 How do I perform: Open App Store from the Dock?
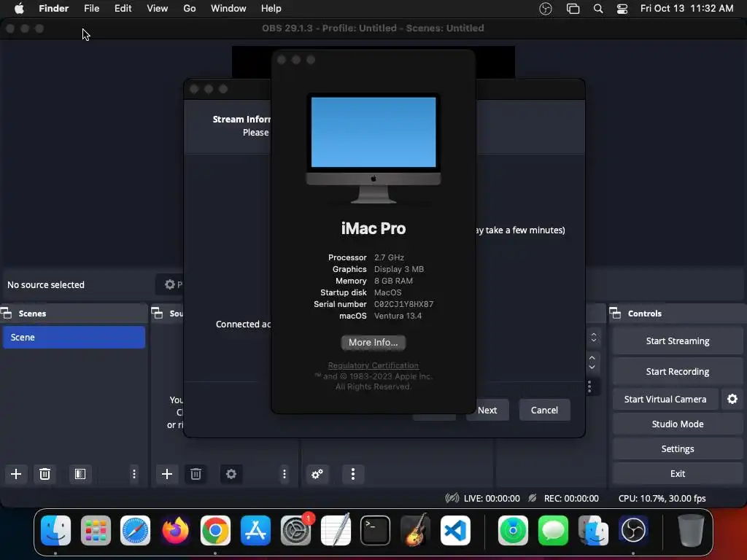pos(255,530)
